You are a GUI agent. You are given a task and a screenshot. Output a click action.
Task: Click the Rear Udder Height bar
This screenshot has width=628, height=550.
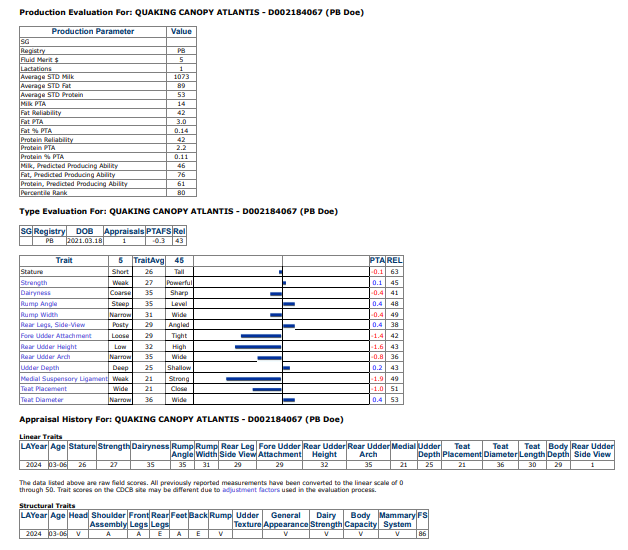pos(258,347)
